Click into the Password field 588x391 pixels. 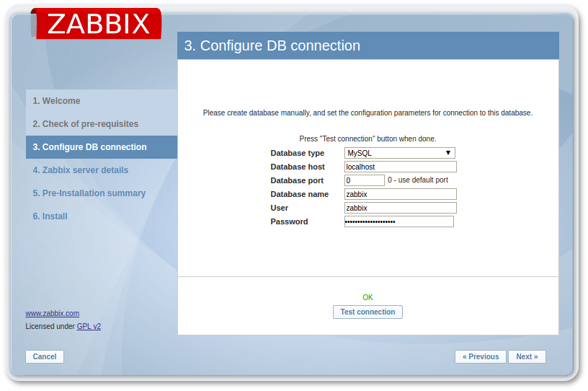398,221
